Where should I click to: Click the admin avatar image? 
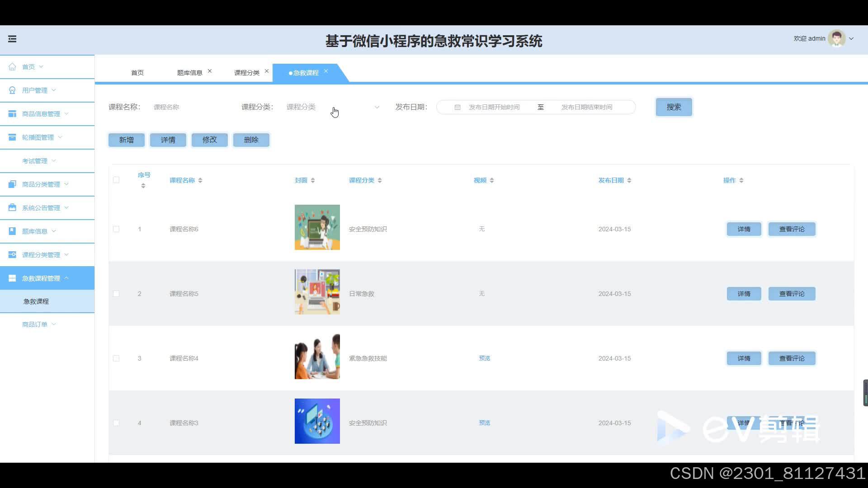click(x=836, y=39)
